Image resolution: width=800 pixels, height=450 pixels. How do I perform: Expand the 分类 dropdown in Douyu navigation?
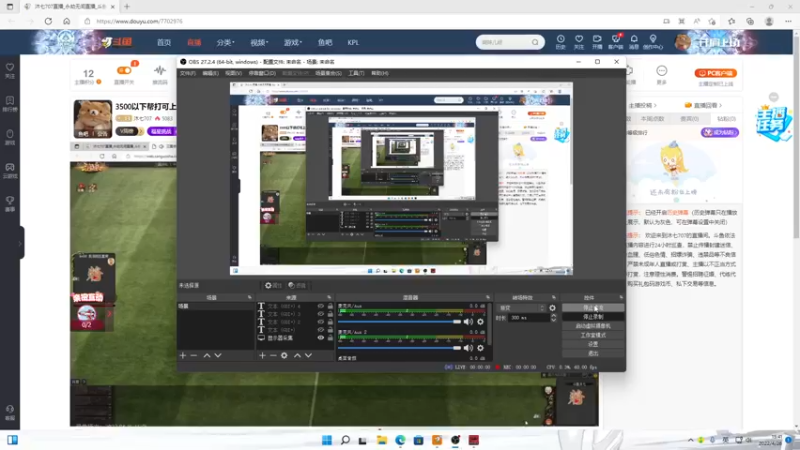(225, 42)
